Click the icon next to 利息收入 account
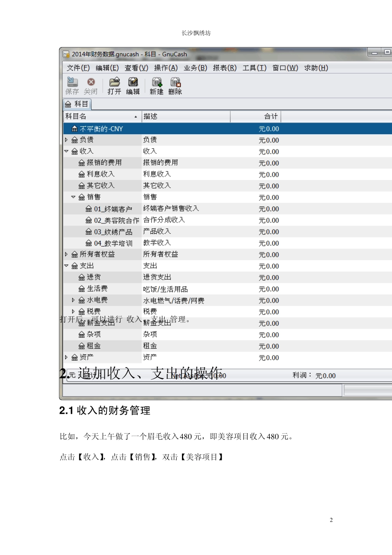Viewport: 392px width, 555px height. pos(82,174)
